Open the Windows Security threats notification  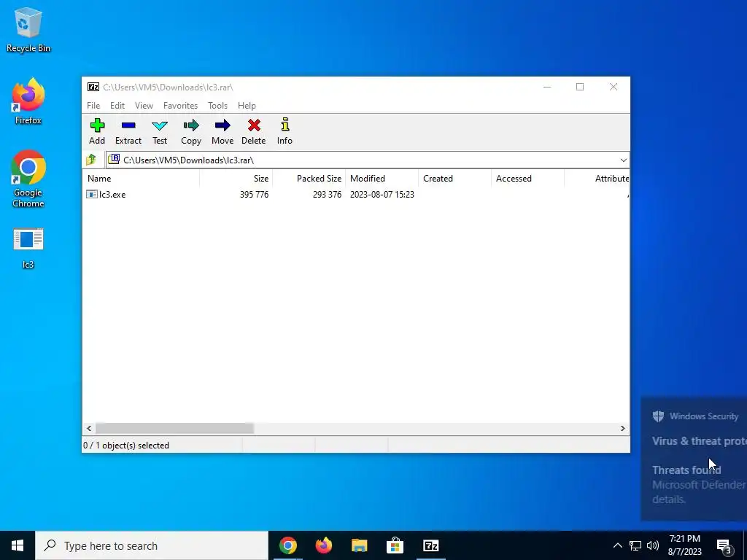tap(694, 459)
